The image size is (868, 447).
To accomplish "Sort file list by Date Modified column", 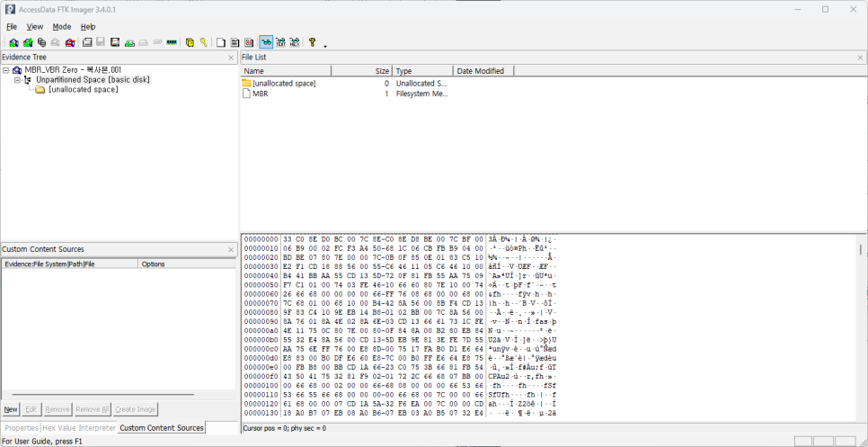I will pyautogui.click(x=483, y=71).
